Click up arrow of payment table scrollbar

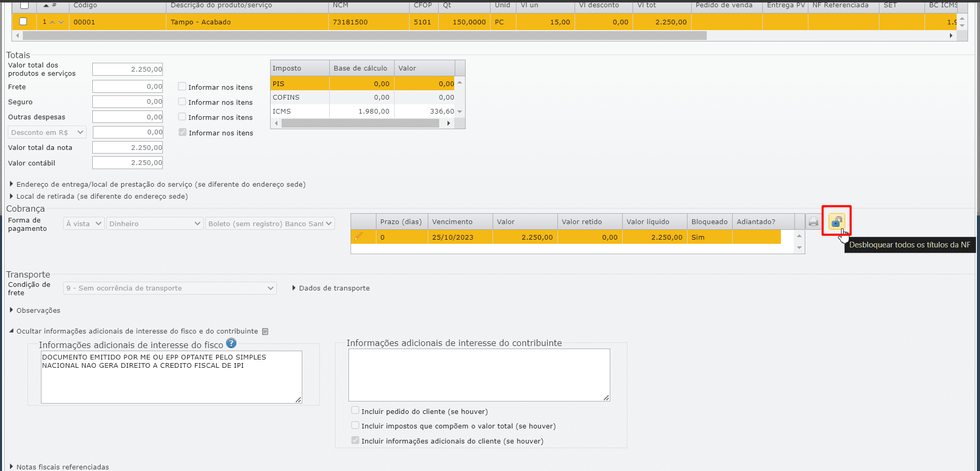tap(799, 236)
